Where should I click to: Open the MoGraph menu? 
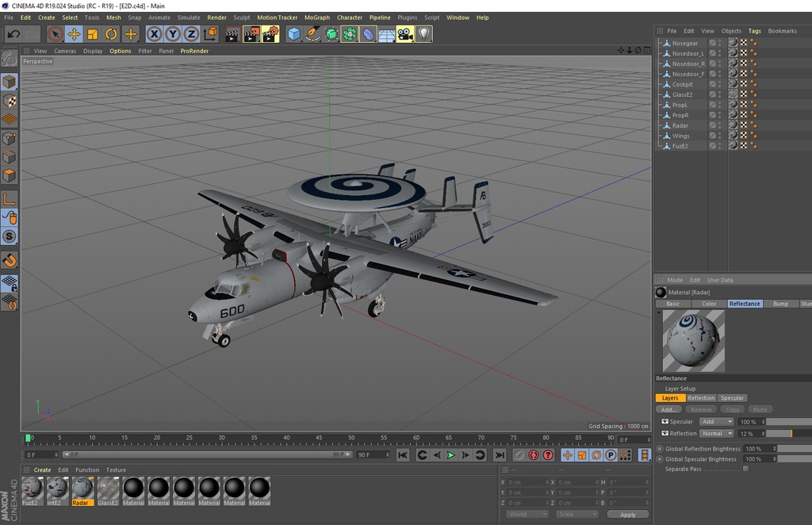pos(316,17)
